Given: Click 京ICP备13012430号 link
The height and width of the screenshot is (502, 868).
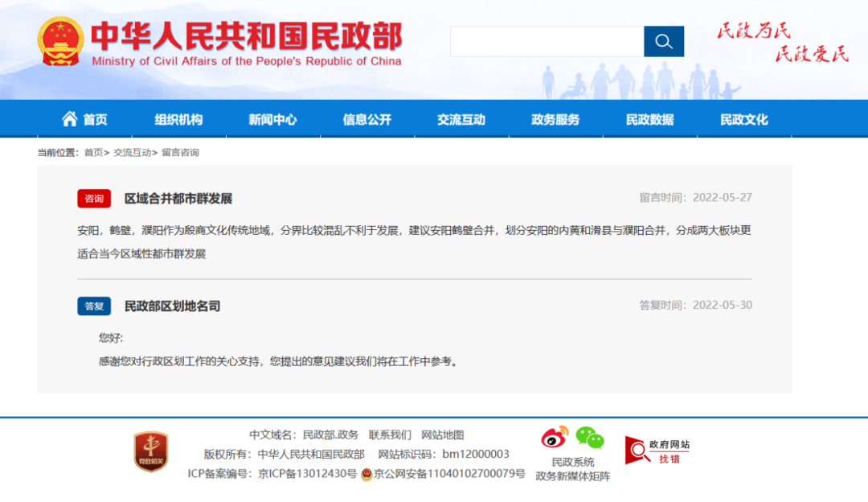Looking at the screenshot, I should 307,474.
